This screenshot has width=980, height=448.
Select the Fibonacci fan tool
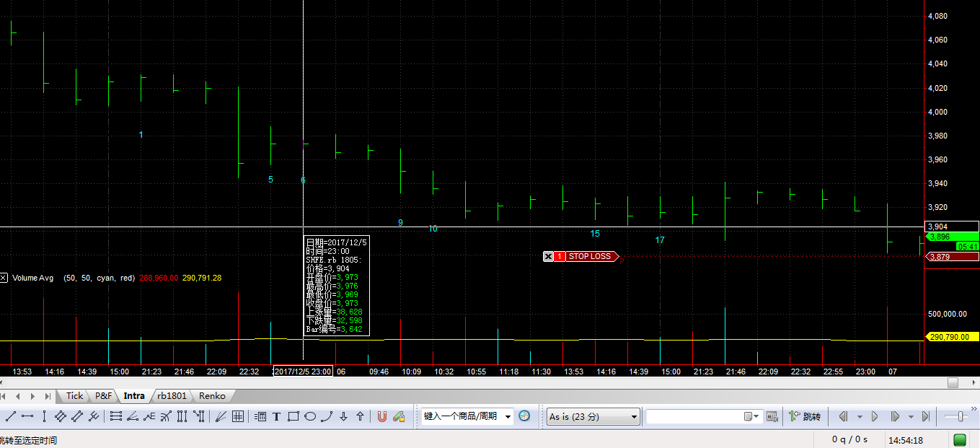click(x=133, y=416)
